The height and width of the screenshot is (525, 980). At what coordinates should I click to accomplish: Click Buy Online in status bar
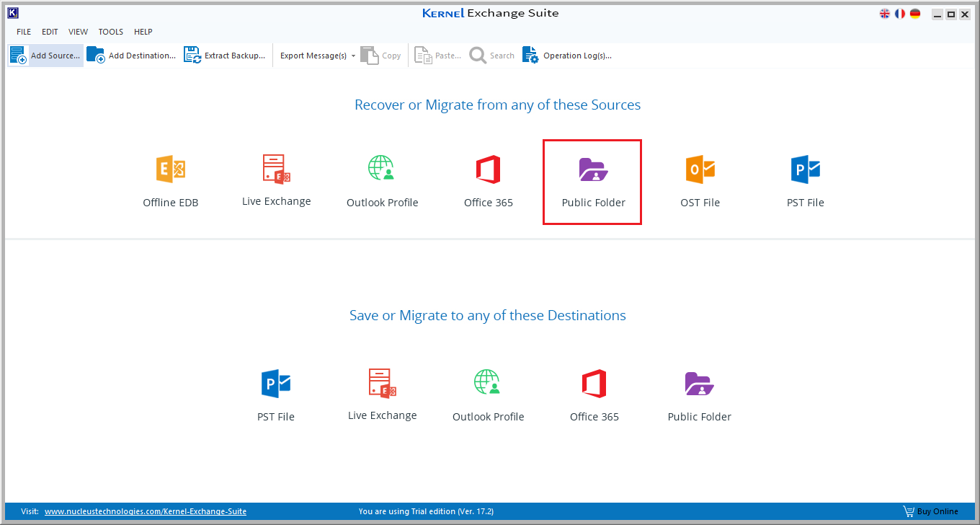(931, 511)
